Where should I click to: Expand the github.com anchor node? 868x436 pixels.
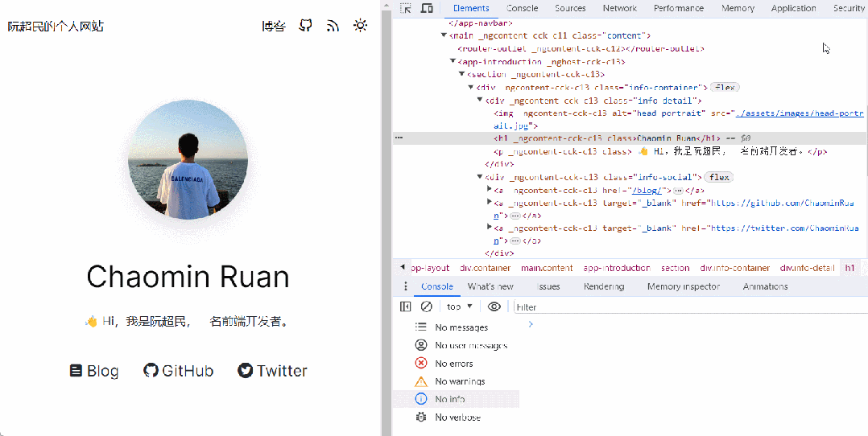coord(489,203)
